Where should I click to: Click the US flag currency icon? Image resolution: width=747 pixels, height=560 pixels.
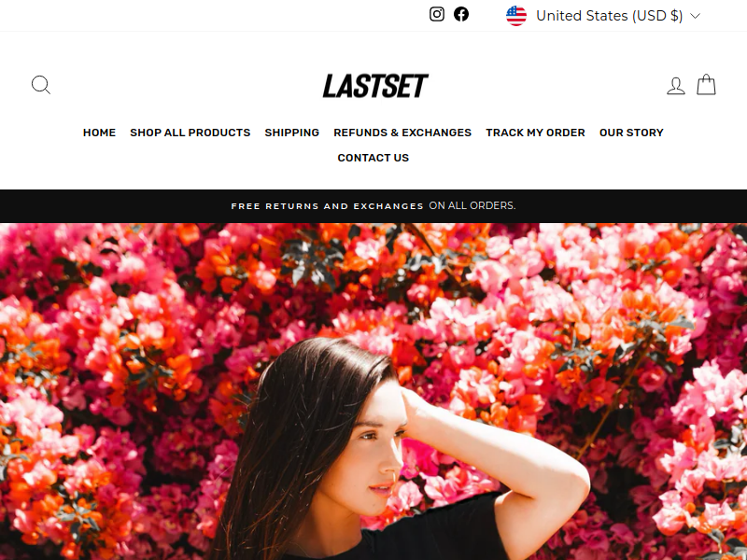[516, 16]
